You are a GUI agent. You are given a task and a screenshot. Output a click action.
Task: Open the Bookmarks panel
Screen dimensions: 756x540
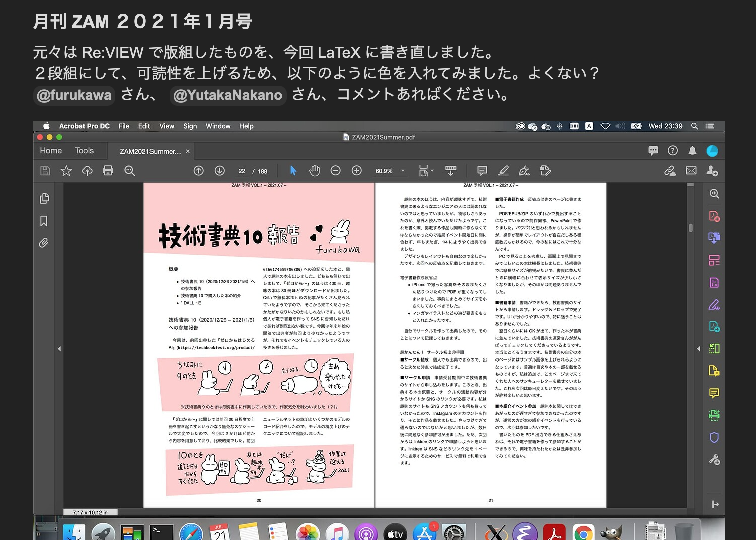(x=44, y=221)
